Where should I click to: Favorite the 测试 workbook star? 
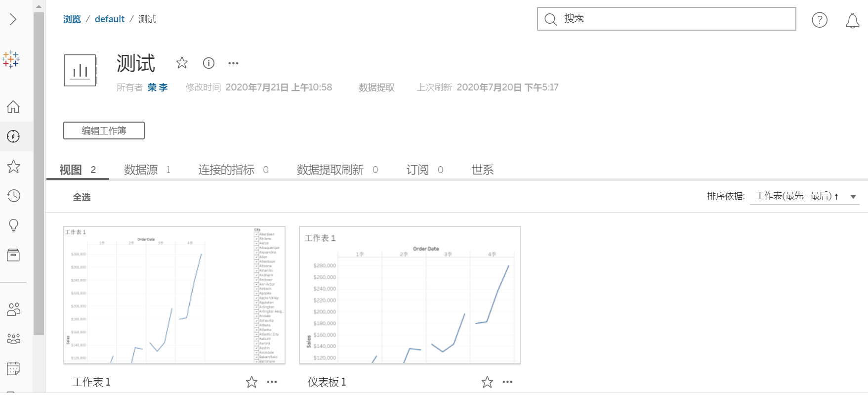click(182, 63)
